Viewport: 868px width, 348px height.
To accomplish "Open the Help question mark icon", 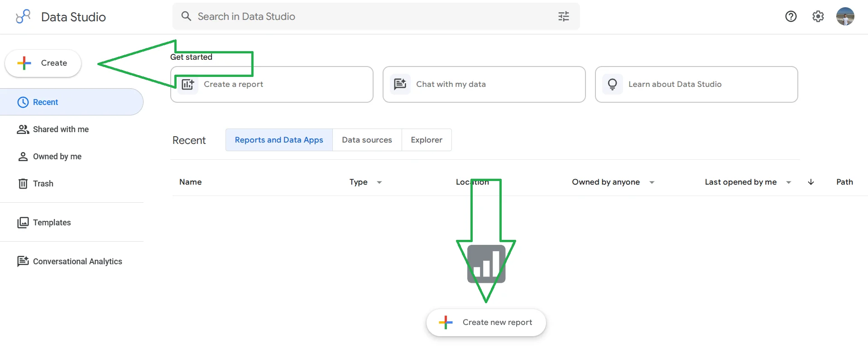I will pyautogui.click(x=791, y=16).
